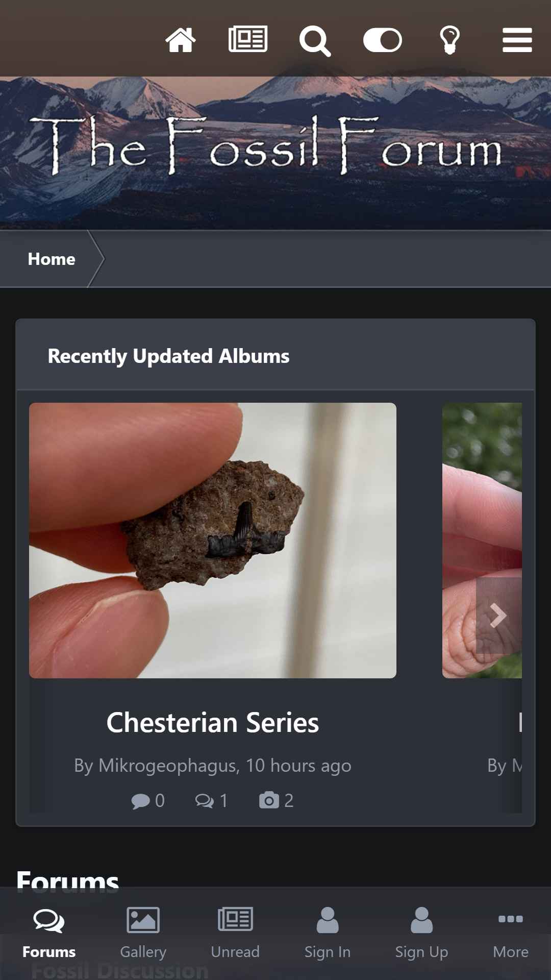Click the album comments speech bubble icon
Viewport: 551px width, 980px height.
coord(140,801)
